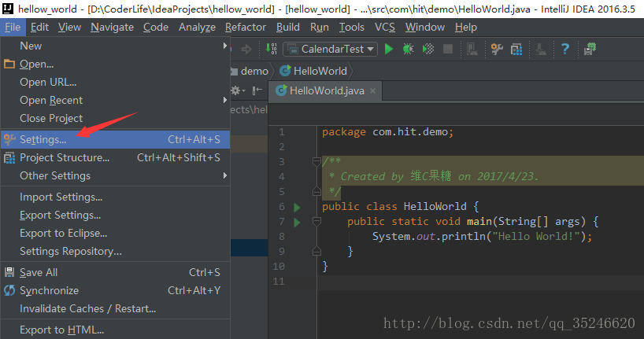Image resolution: width=644 pixels, height=339 pixels.
Task: Select Import Settings... menu entry
Action: click(116, 197)
